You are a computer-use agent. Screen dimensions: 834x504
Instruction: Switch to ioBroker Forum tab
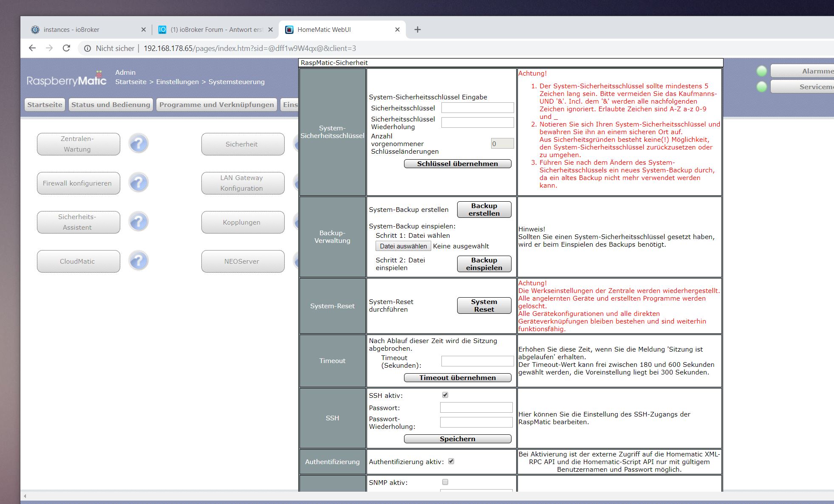tap(216, 29)
